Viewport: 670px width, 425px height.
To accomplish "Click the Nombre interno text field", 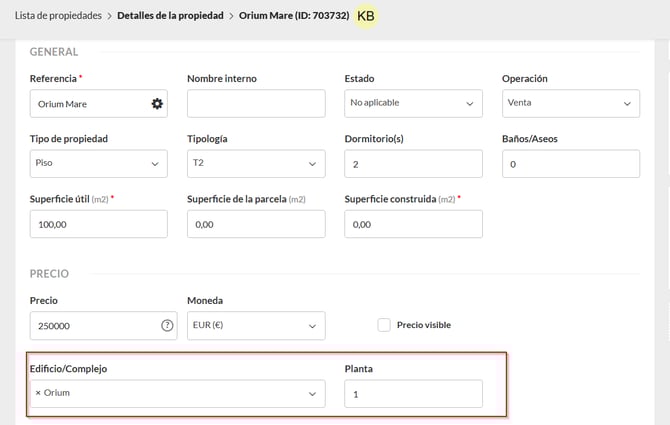I will [x=255, y=103].
